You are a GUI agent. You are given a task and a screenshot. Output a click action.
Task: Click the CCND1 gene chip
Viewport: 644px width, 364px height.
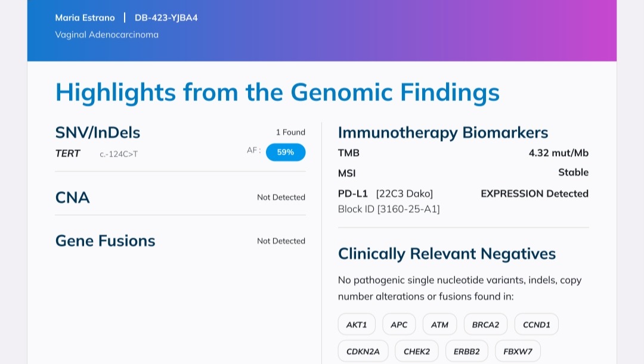[x=536, y=325]
